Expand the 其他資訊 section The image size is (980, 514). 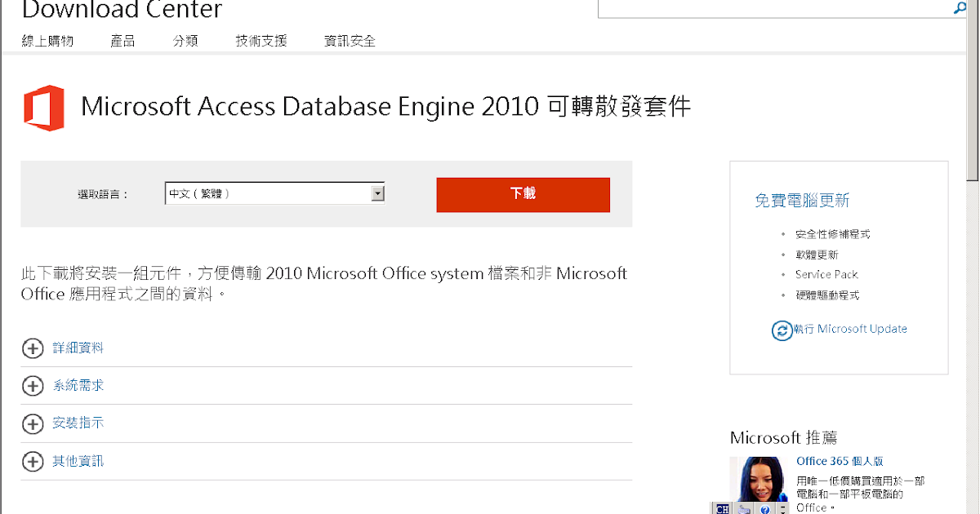pyautogui.click(x=78, y=461)
